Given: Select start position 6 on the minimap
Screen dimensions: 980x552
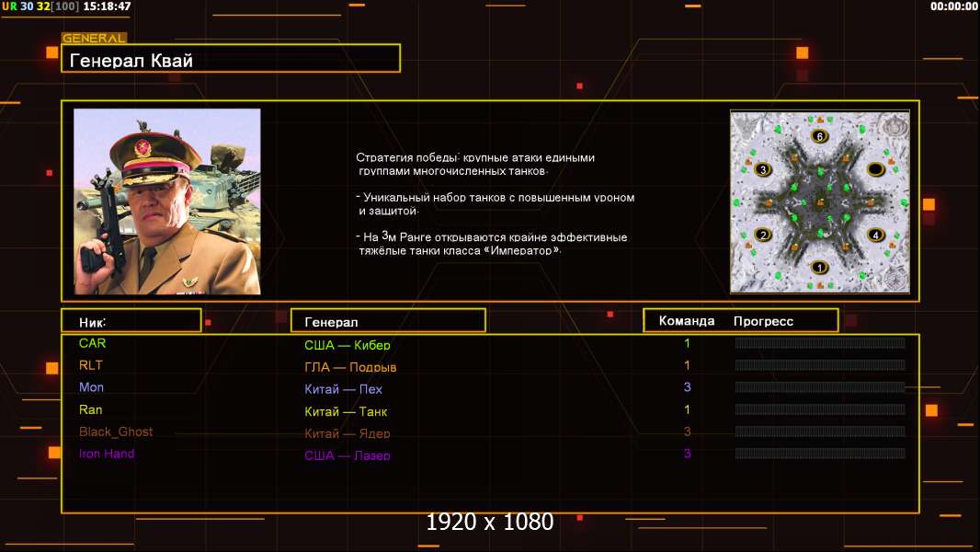Looking at the screenshot, I should tap(820, 136).
